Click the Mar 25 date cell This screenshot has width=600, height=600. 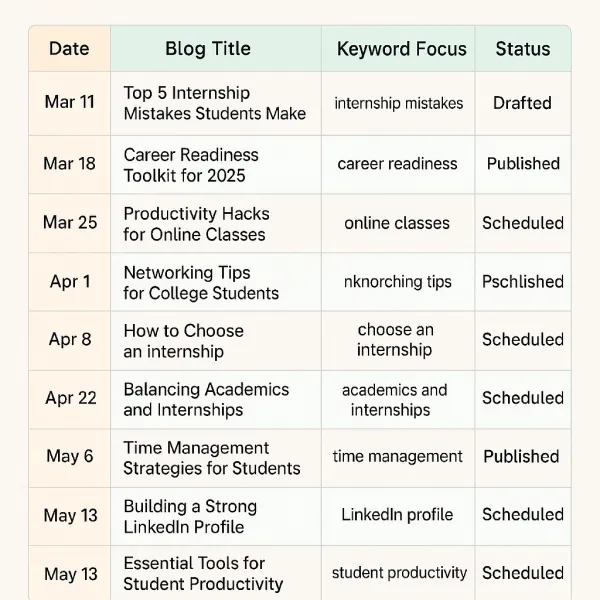pos(70,222)
